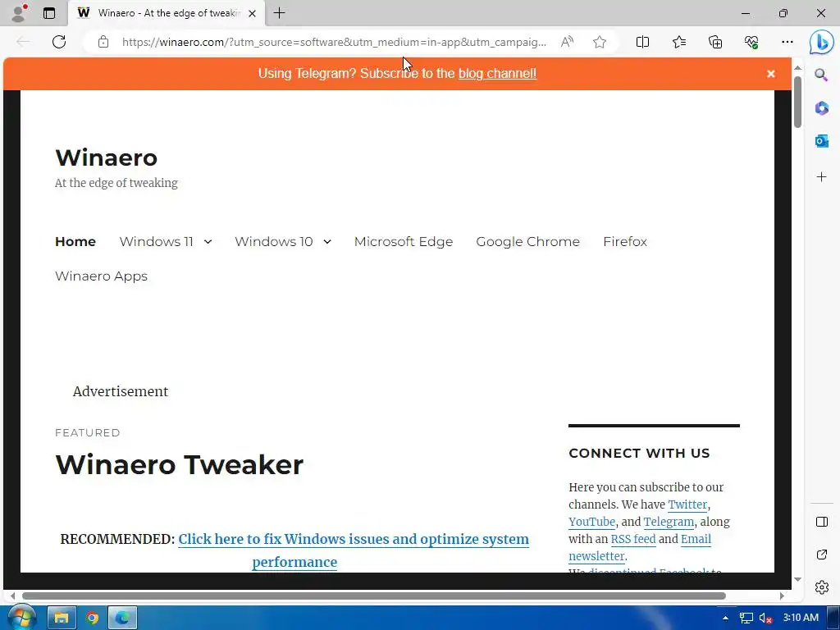This screenshot has height=630, width=840.
Task: Follow the blog channel link in banner
Action: click(497, 73)
